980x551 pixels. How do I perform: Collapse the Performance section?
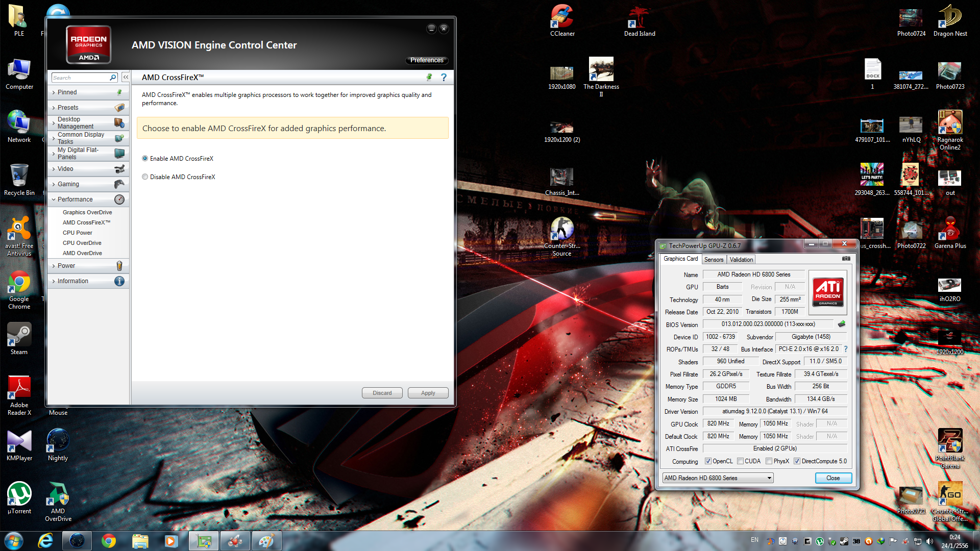75,199
